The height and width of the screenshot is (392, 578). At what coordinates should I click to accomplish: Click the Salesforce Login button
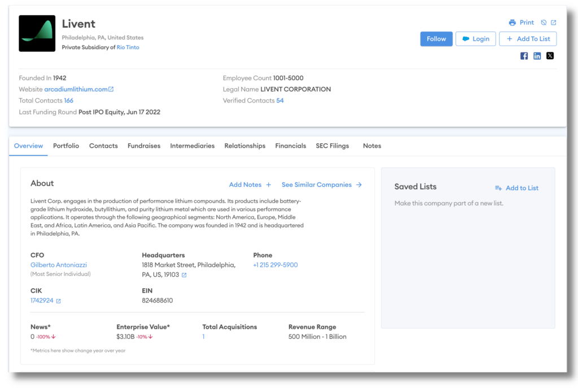(x=475, y=39)
